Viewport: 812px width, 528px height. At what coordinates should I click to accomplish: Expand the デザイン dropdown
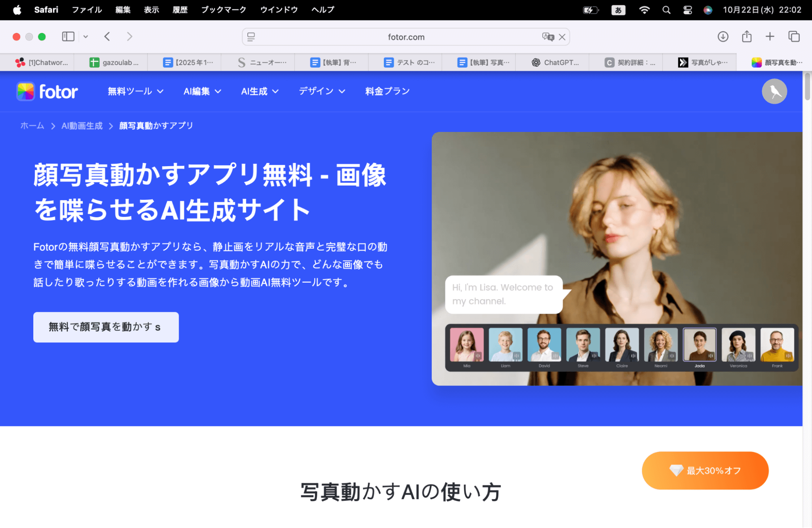(x=322, y=91)
